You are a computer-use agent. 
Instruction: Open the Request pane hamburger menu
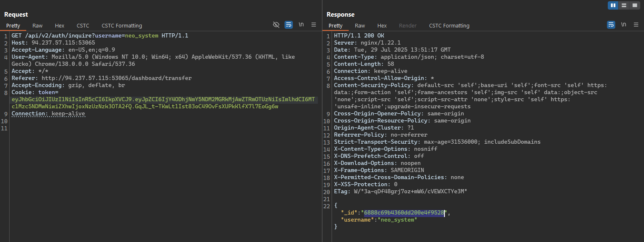pos(314,25)
